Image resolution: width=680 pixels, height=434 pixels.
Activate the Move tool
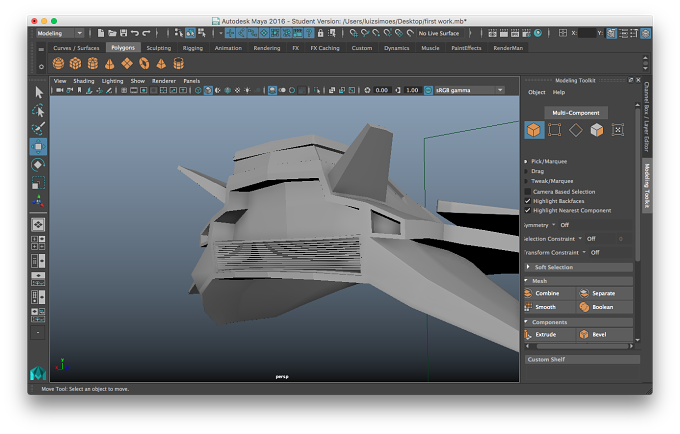click(38, 147)
